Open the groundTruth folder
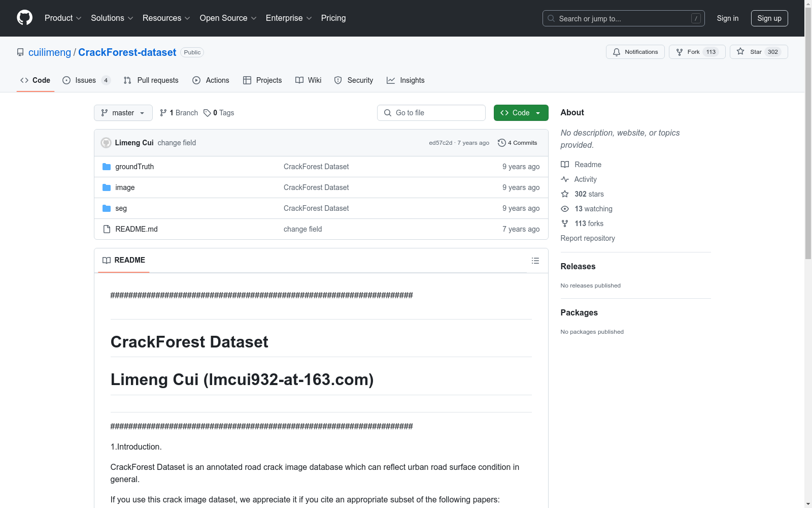The image size is (812, 508). pyautogui.click(x=134, y=167)
